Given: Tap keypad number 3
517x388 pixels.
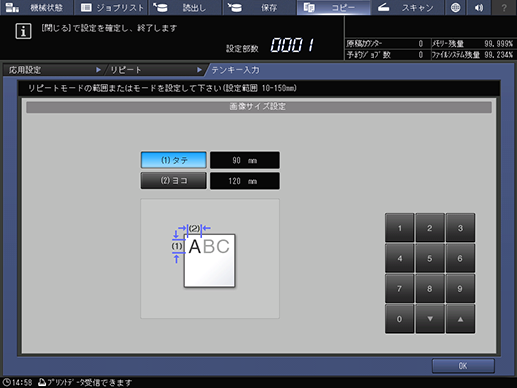Looking at the screenshot, I should tap(460, 228).
